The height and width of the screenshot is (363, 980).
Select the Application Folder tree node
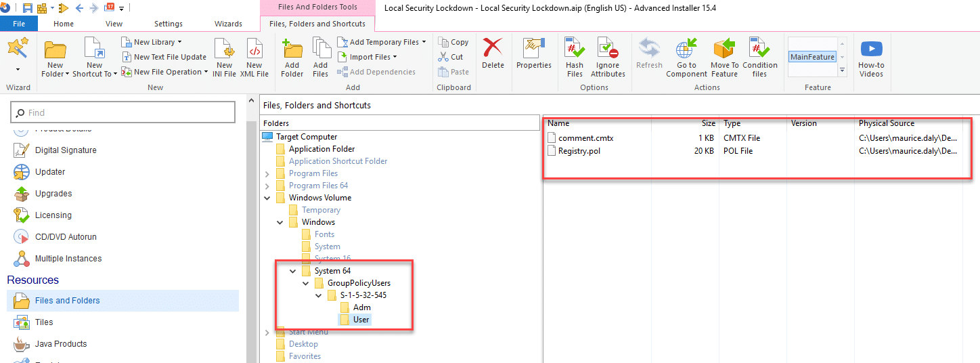tap(321, 149)
